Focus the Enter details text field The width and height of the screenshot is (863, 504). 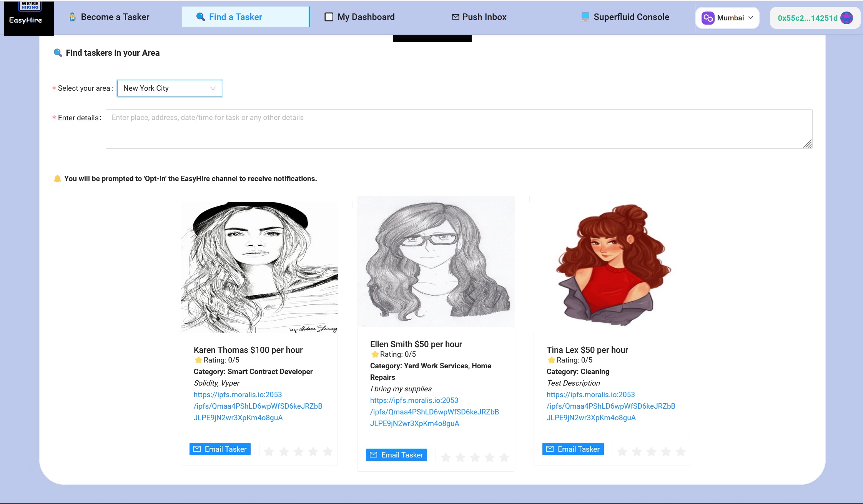[x=459, y=129]
